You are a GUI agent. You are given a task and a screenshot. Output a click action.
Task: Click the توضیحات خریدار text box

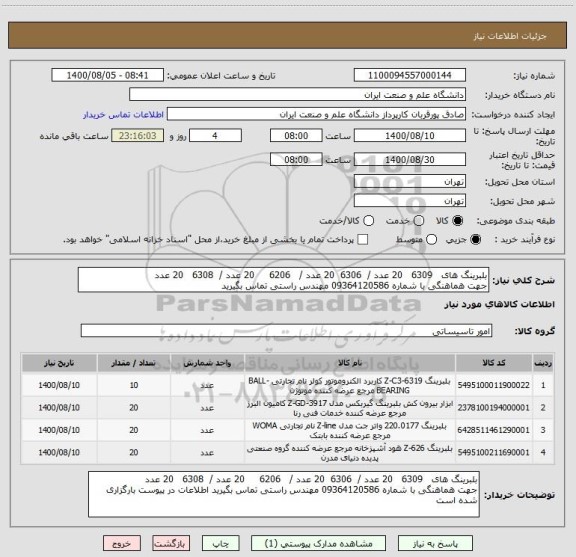click(284, 494)
